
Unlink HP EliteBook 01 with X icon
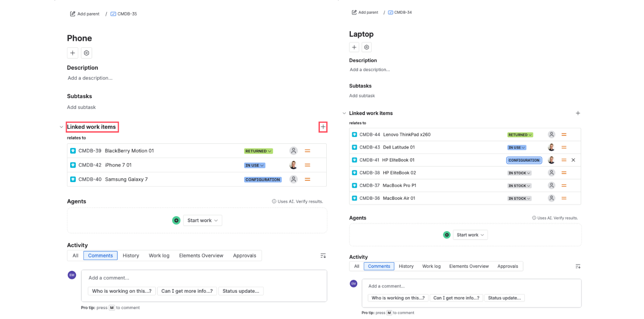coord(573,160)
